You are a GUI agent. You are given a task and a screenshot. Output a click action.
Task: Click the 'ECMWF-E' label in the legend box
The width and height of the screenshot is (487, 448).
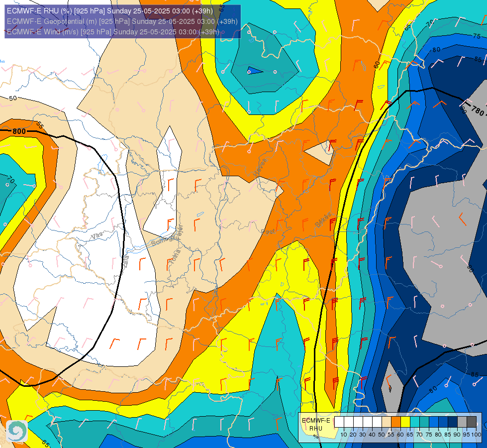(316, 420)
